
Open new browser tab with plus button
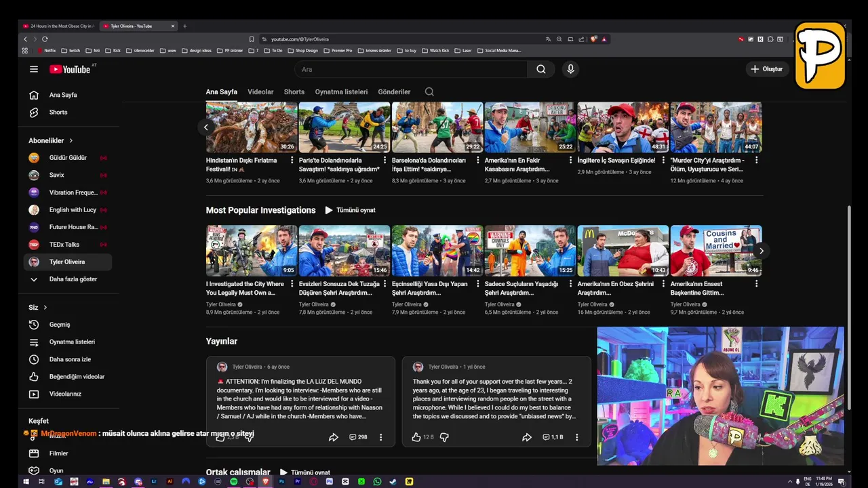click(184, 26)
